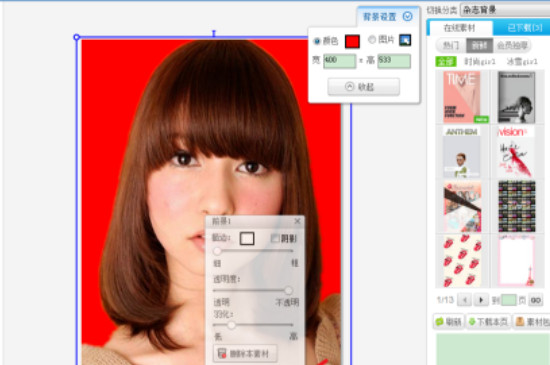Go to next materials page arrow
Screen dimensions: 550x365
pyautogui.click(x=481, y=300)
